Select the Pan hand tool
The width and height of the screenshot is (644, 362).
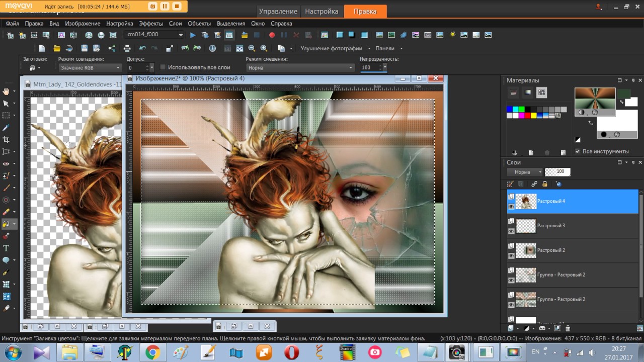click(6, 91)
